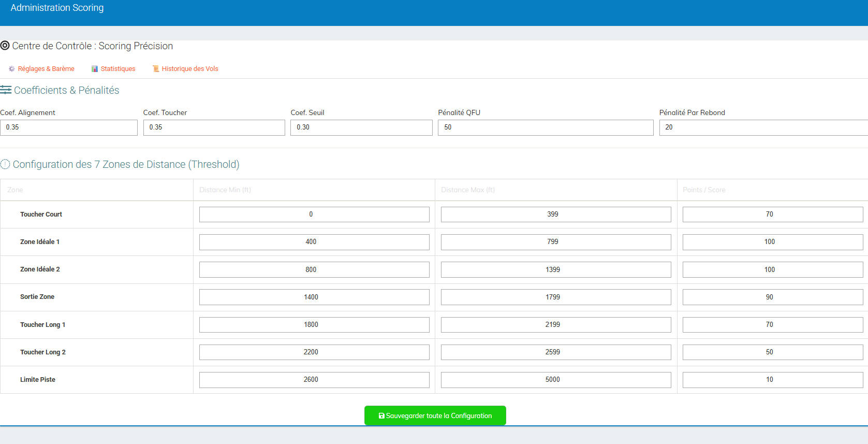Click the Toucher Court zone label

[41, 214]
